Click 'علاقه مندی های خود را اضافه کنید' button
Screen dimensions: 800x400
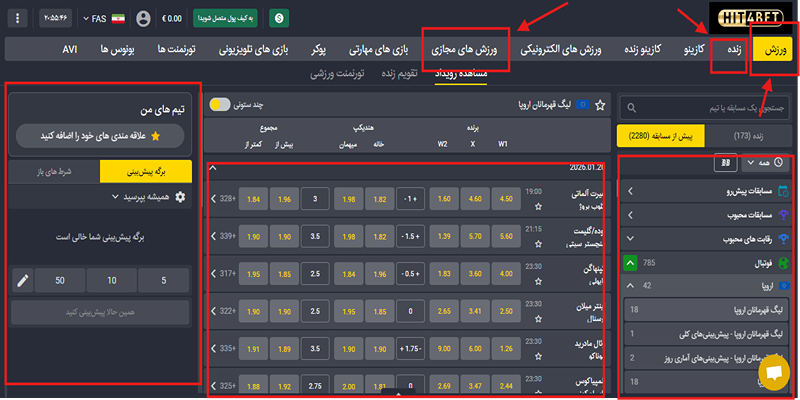pos(100,136)
